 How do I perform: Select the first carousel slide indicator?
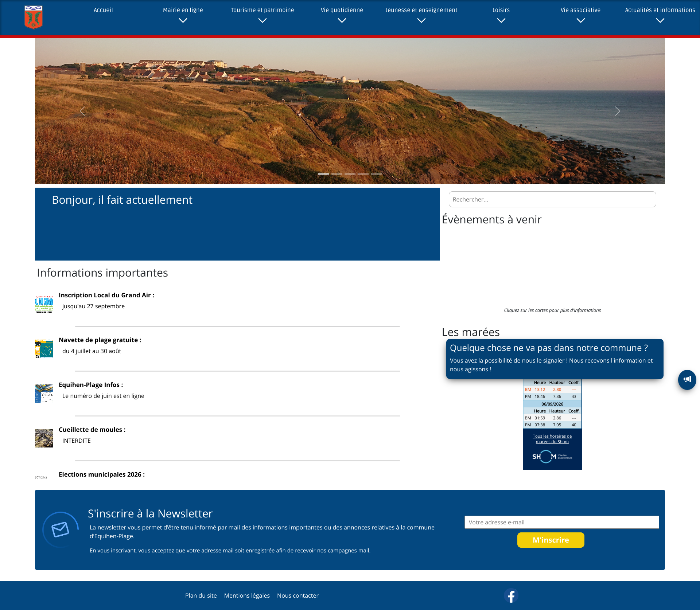[324, 174]
